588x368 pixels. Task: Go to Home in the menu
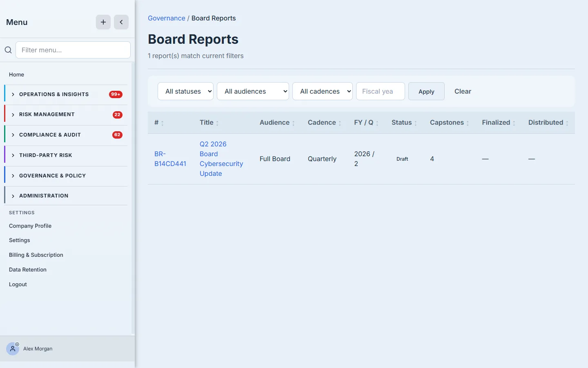point(16,74)
